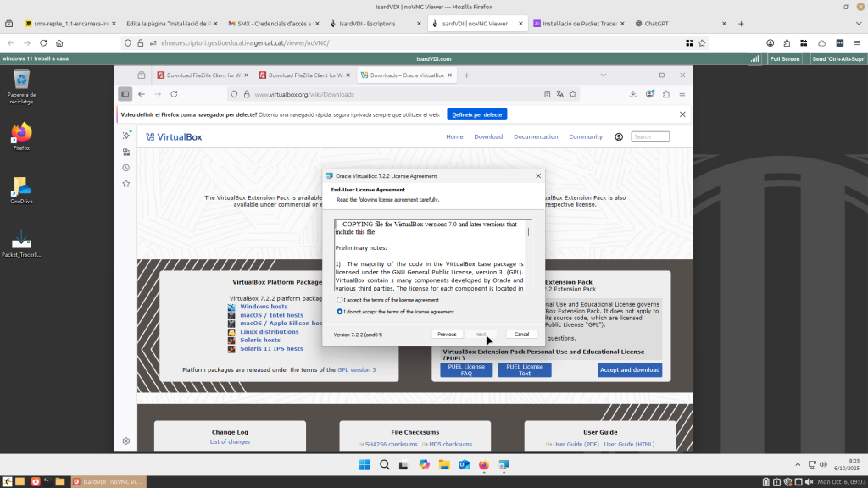Select 'I accept the terms' radio button
This screenshot has width=868, height=488.
[x=341, y=300]
